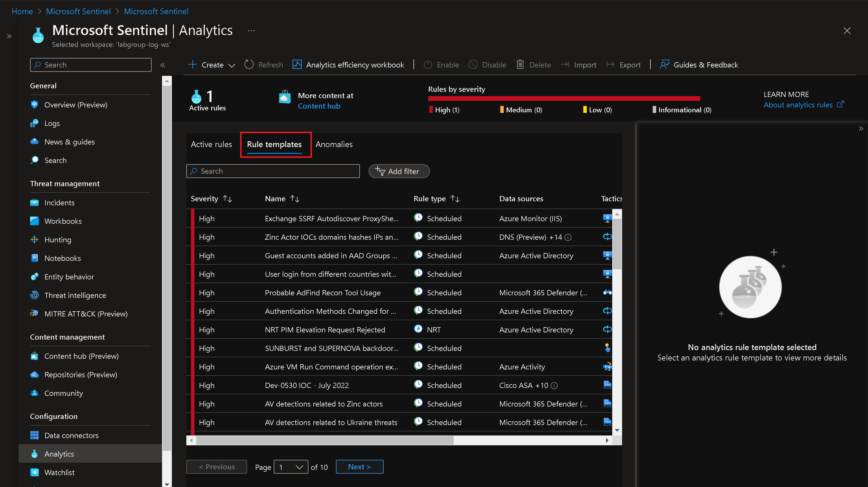The image size is (868, 487).
Task: Open Hunting in the sidebar
Action: tap(58, 239)
